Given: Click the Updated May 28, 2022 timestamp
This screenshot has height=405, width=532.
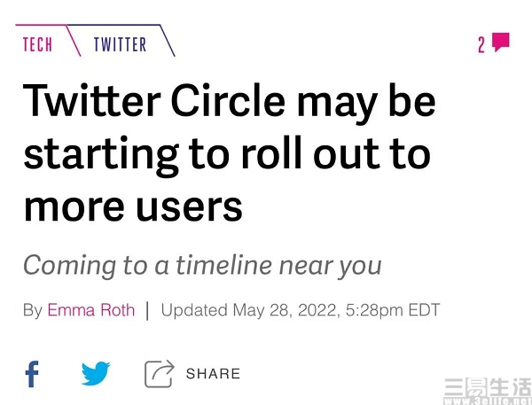Looking at the screenshot, I should pyautogui.click(x=248, y=309).
